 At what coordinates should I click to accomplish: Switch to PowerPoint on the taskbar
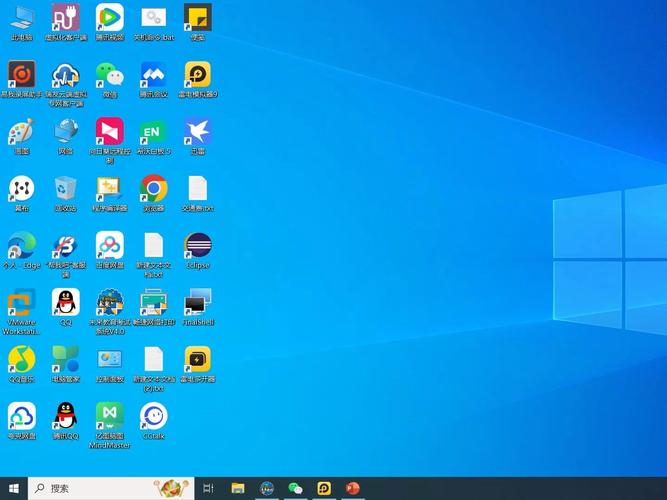[x=353, y=489]
